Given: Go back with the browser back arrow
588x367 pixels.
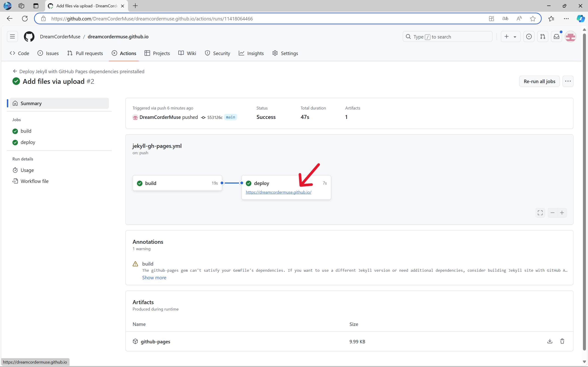Looking at the screenshot, I should tap(9, 18).
